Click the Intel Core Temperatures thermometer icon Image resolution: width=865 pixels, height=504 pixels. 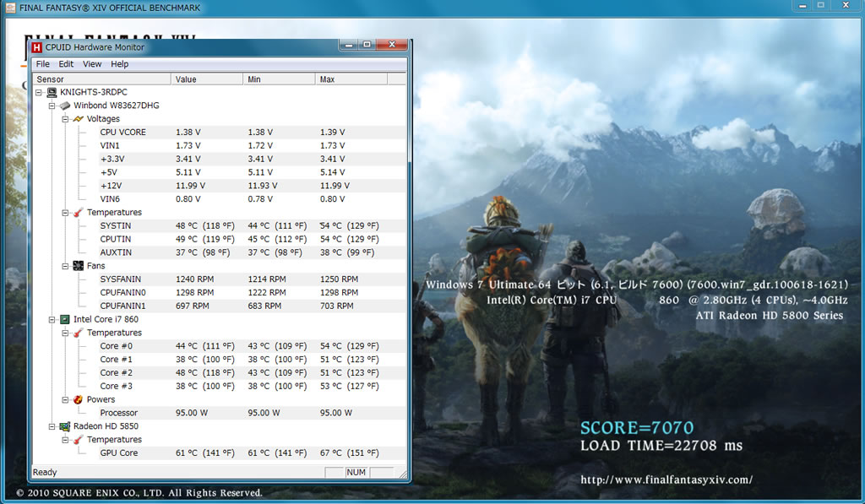pos(79,333)
